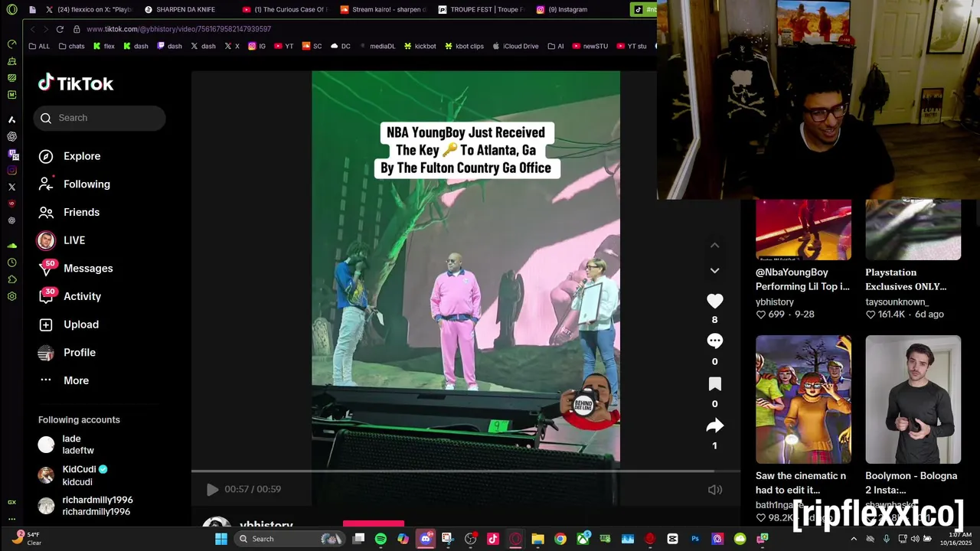Screen dimensions: 980x551
Task: Open the YT bookmark
Action: pyautogui.click(x=283, y=46)
